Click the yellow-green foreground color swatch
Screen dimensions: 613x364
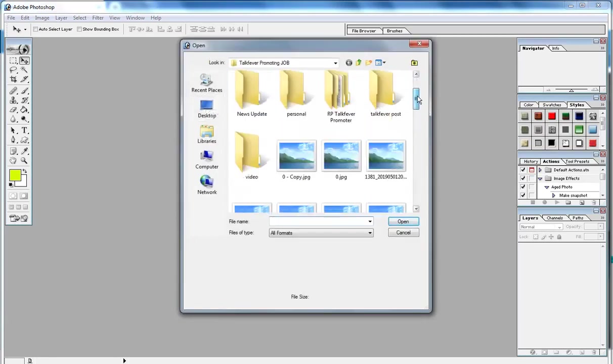pyautogui.click(x=15, y=175)
